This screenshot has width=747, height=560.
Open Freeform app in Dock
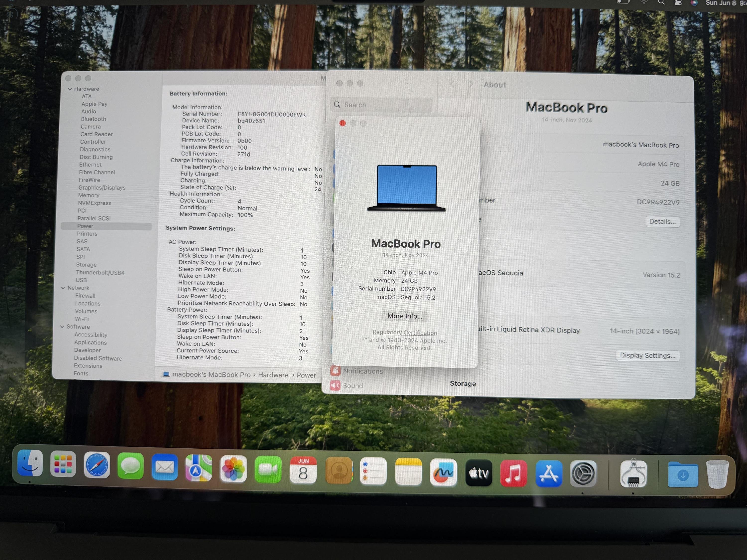click(x=443, y=472)
